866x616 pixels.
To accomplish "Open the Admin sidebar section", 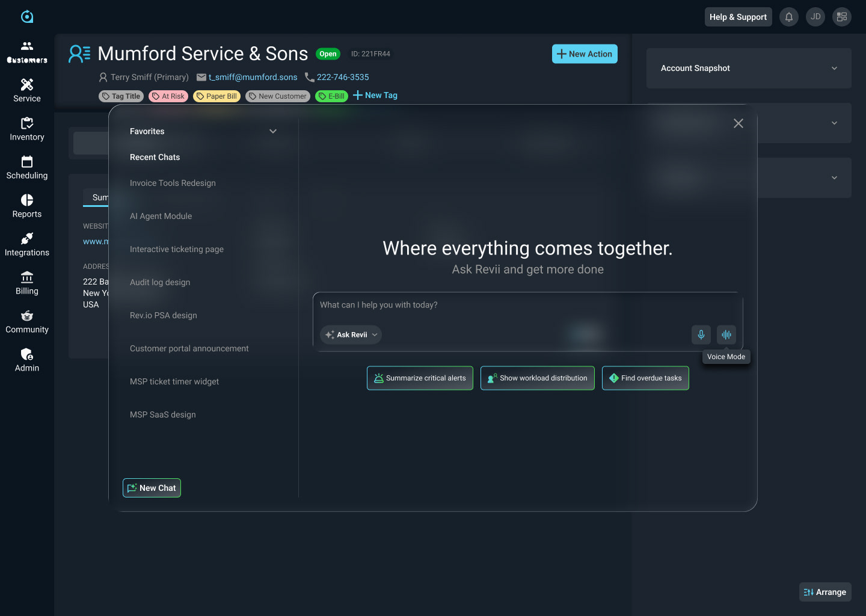I will point(27,360).
